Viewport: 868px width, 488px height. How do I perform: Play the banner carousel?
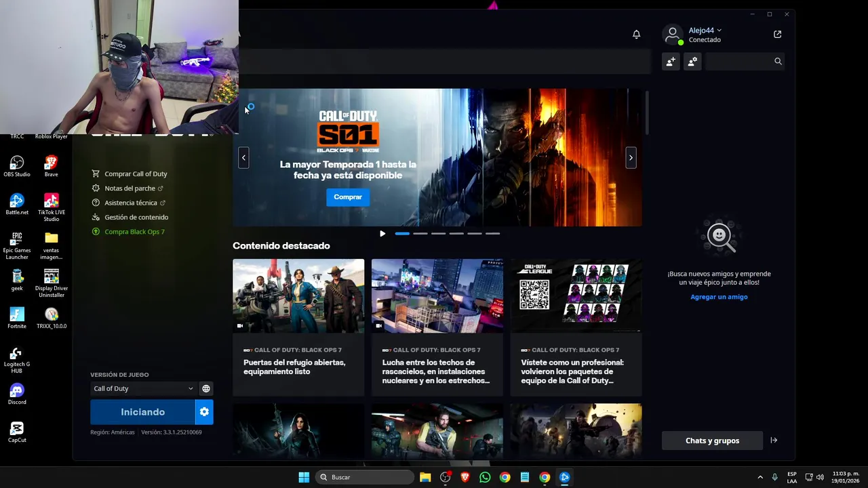click(x=382, y=234)
